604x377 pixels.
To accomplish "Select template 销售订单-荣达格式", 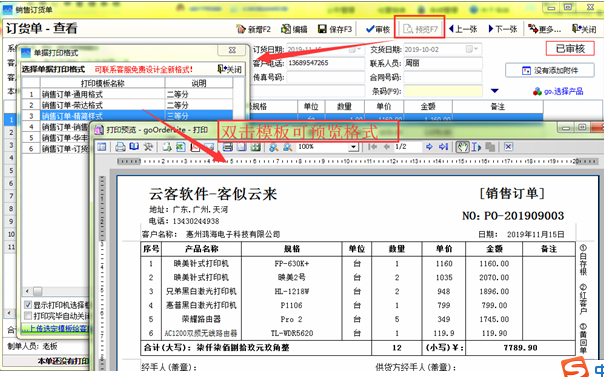I will (x=127, y=105).
